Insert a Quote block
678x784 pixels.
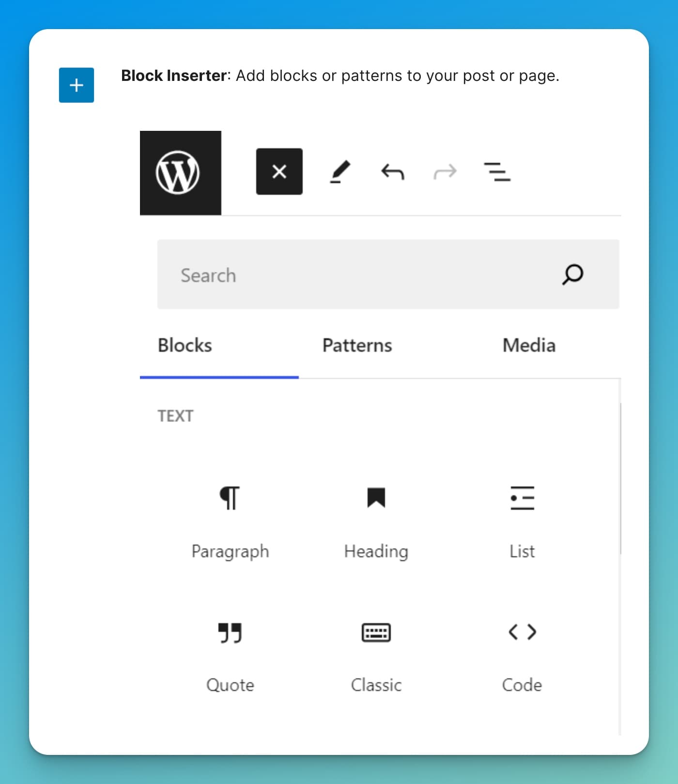coord(230,657)
